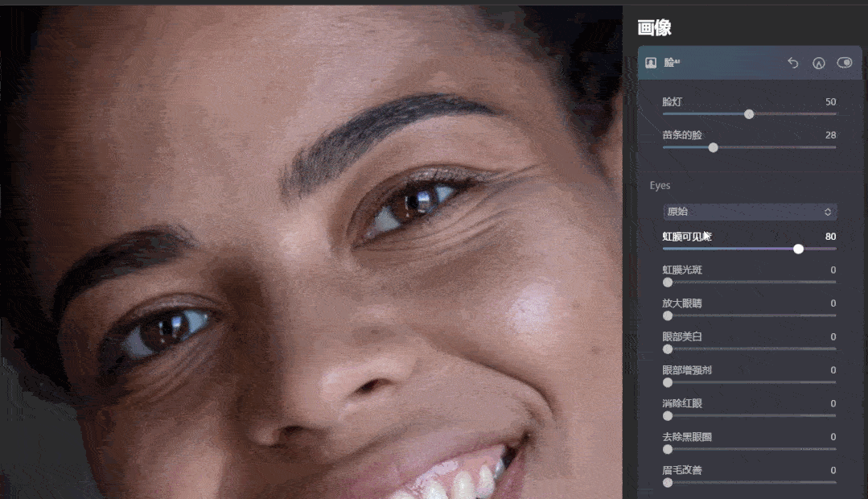Click the 眉毛改善 slider handle

[x=668, y=482]
